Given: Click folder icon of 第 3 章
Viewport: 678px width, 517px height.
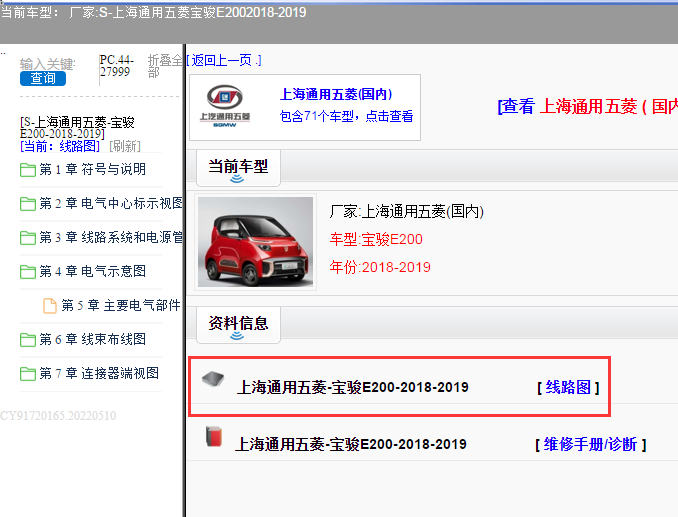Looking at the screenshot, I should [28, 238].
